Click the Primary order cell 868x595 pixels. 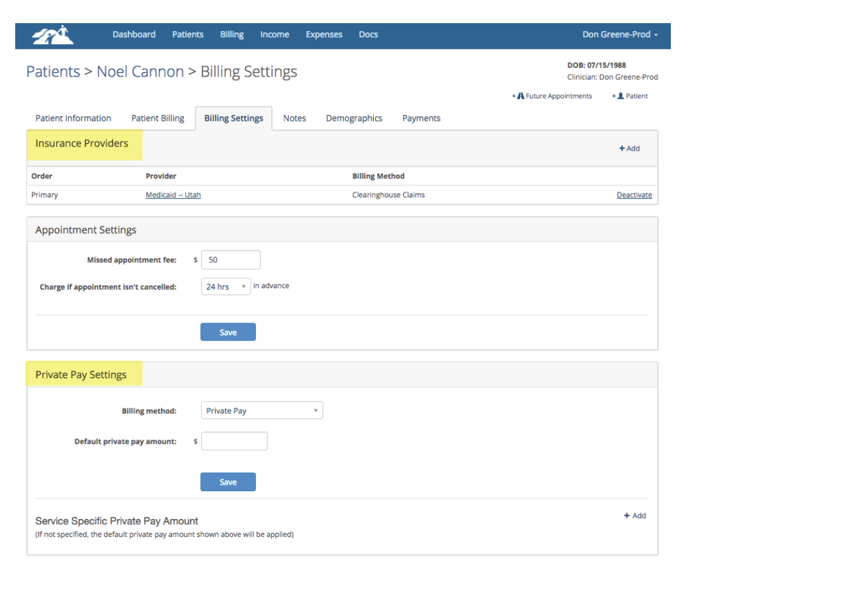click(44, 195)
